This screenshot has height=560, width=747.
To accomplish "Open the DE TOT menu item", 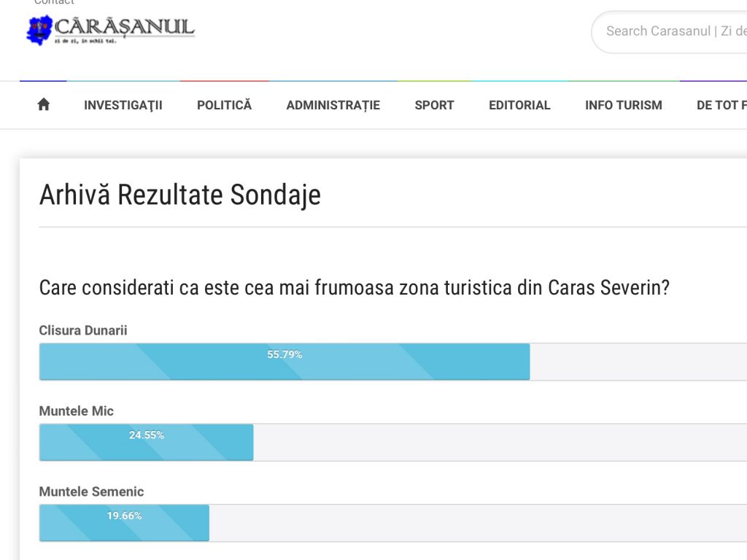I will (x=721, y=105).
